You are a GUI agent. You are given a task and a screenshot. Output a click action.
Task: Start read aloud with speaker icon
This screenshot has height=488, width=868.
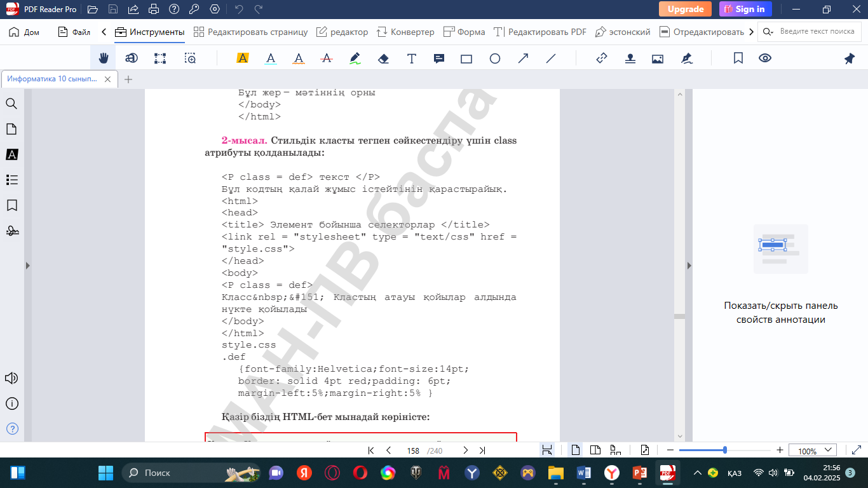pyautogui.click(x=11, y=378)
